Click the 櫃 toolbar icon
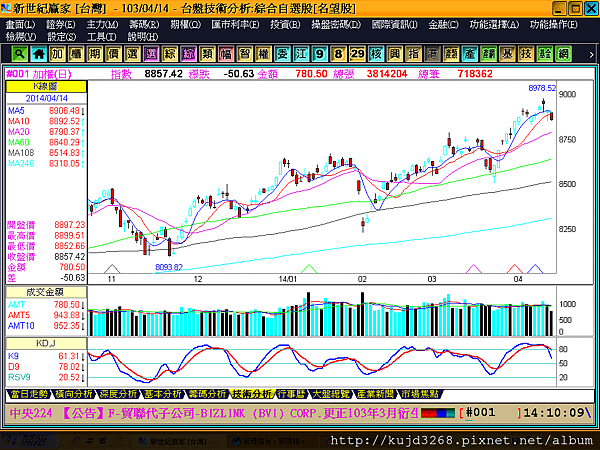This screenshot has width=600, height=450. (76, 54)
